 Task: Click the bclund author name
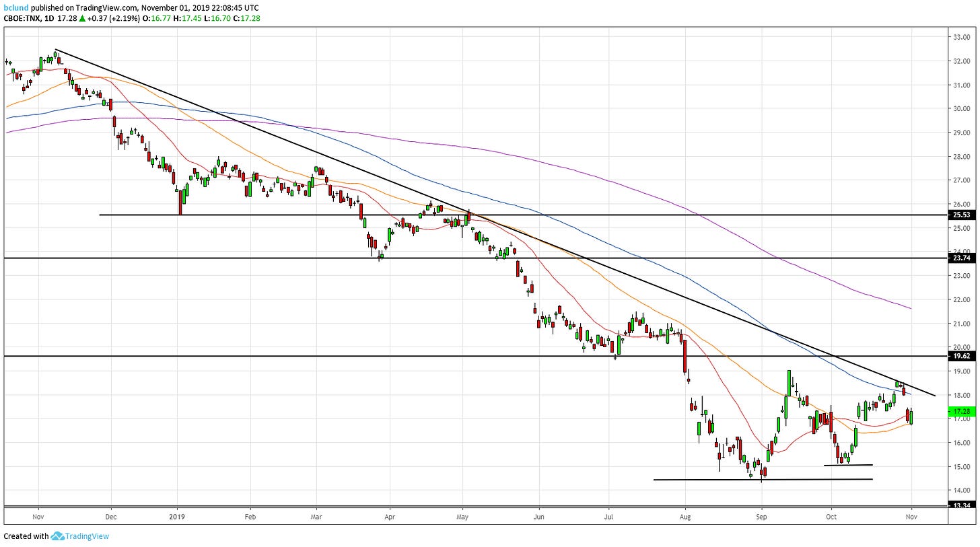pos(15,7)
